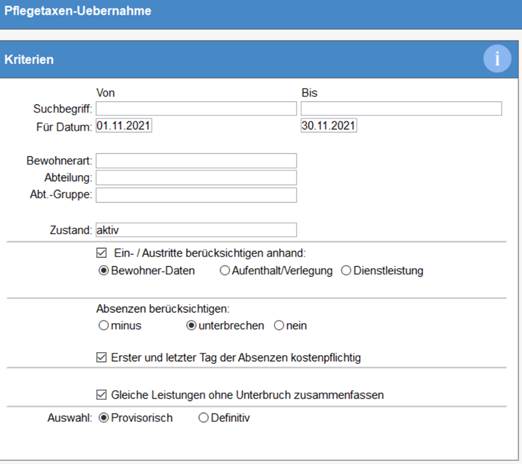
Task: Click the Für Datum Von date 01.11.2021
Action: point(124,126)
